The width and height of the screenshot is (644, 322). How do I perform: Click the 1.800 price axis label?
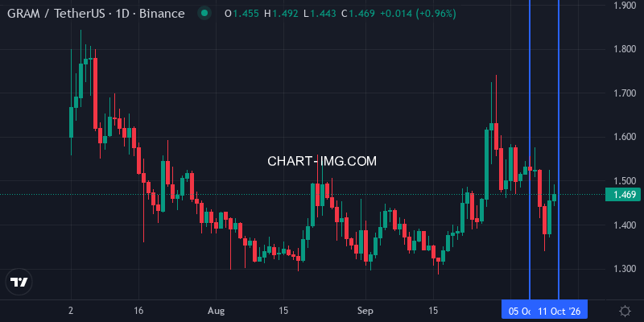[x=625, y=49]
